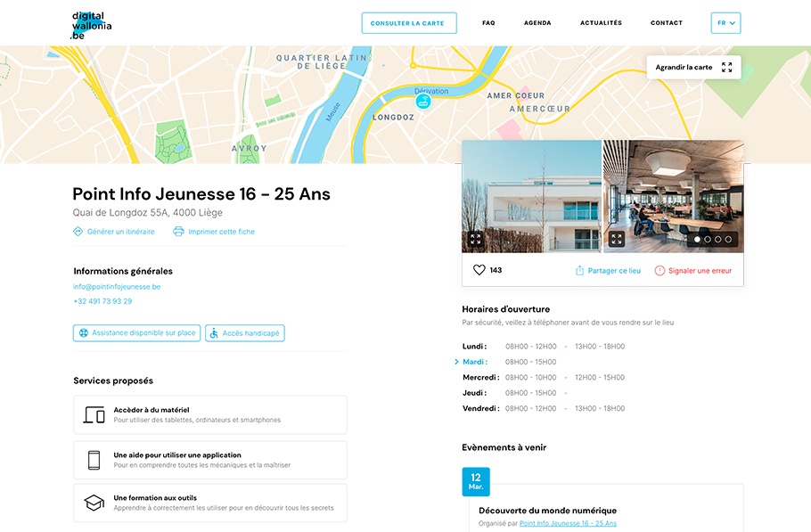Click Signaler une erreur link
Image resolution: width=811 pixels, height=532 pixels.
click(x=700, y=270)
